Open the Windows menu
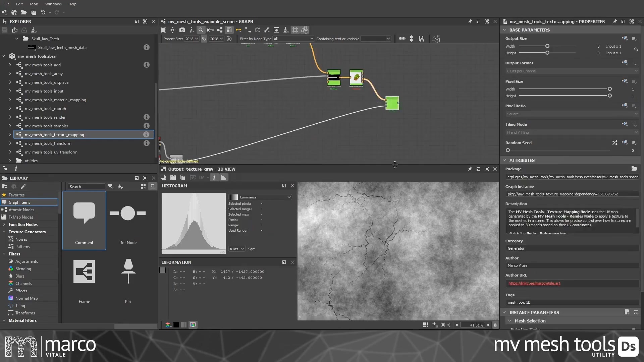This screenshot has height=362, width=644. coord(53,4)
